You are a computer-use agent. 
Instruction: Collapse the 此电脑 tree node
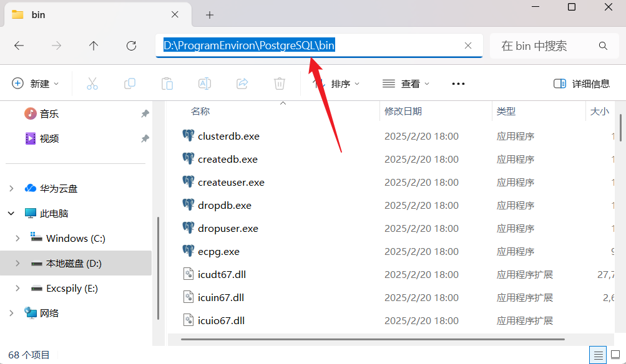point(11,213)
